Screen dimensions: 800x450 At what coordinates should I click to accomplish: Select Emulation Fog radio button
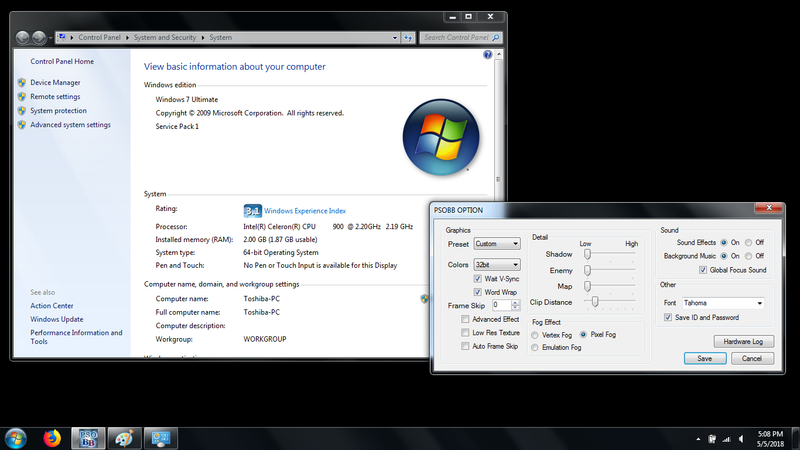[535, 347]
